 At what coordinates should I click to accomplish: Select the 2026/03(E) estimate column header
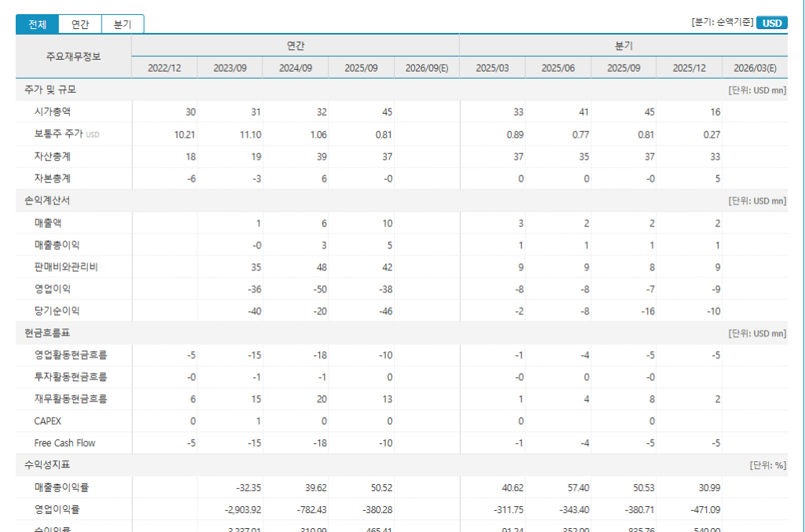point(755,68)
